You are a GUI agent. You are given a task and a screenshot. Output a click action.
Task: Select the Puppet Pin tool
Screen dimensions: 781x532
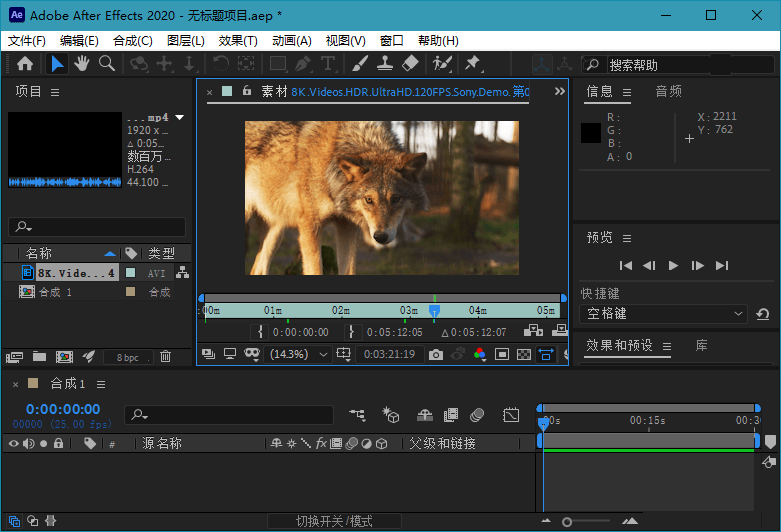472,63
